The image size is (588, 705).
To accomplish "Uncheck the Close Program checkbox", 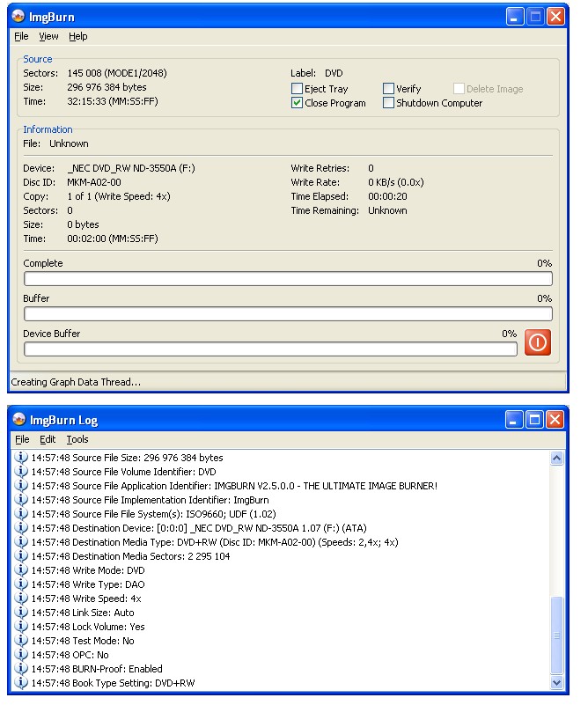I will pos(297,103).
